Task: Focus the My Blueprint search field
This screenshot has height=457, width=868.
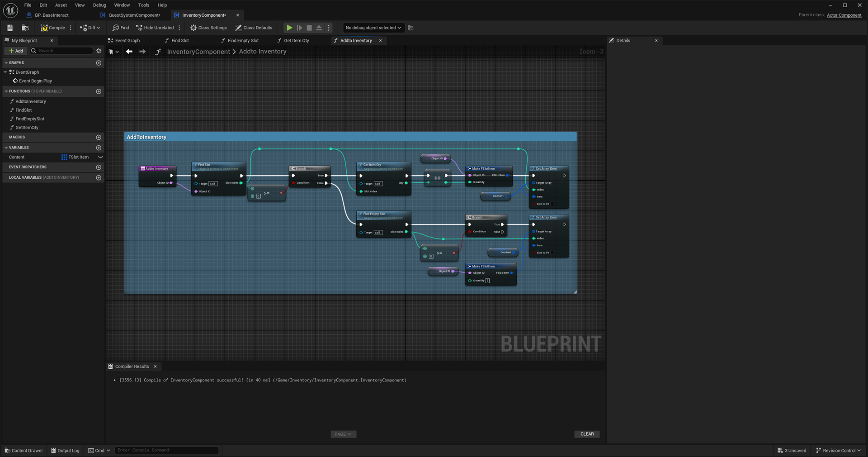Action: 62,51
